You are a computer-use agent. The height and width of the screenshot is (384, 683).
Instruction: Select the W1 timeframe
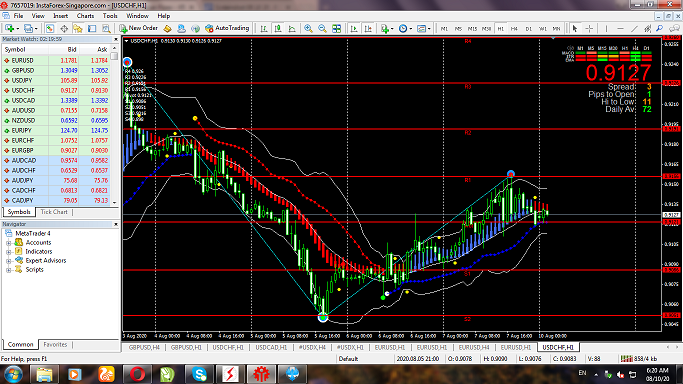click(x=542, y=28)
